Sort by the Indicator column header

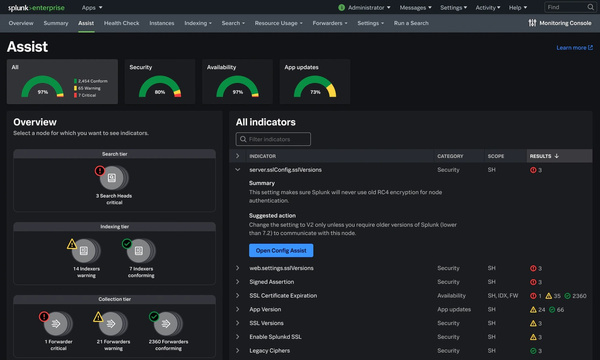coord(262,156)
